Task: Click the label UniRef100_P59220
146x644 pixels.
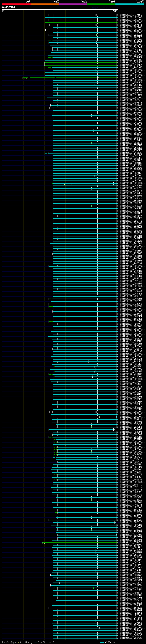Action: click(x=131, y=633)
